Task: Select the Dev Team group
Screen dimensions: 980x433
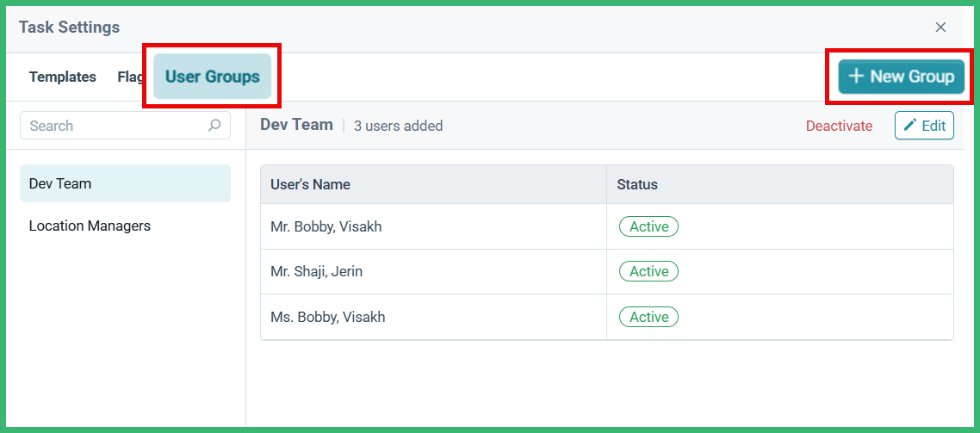Action: (x=125, y=183)
